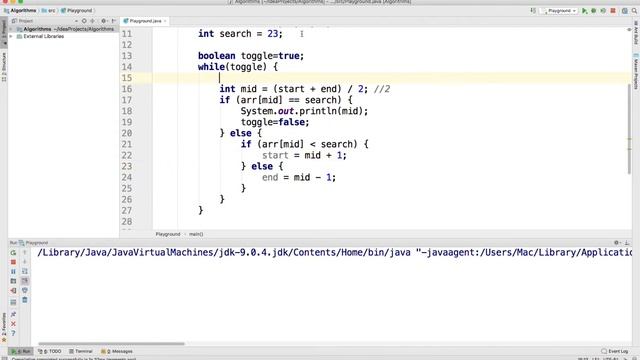
Task: Click the Down the Stack Trace arrow
Action: (x=24, y=262)
